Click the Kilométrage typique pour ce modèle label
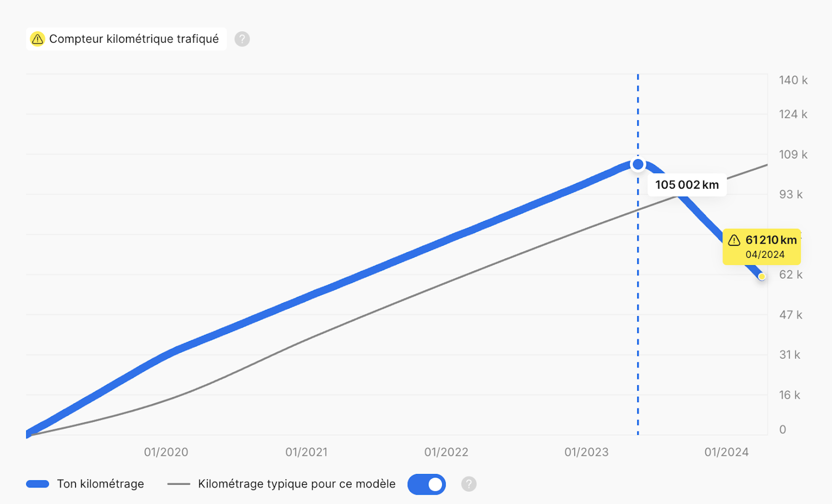832x504 pixels. click(296, 484)
